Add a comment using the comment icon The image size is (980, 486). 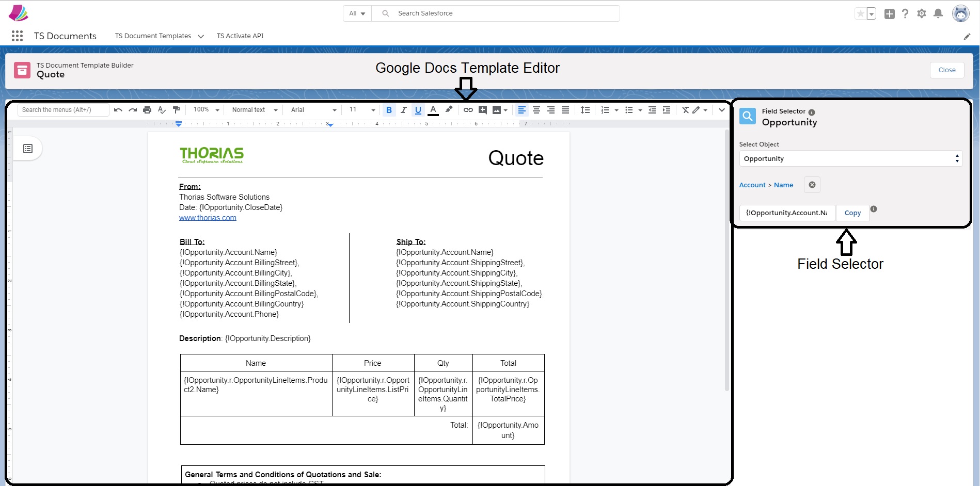pos(483,110)
